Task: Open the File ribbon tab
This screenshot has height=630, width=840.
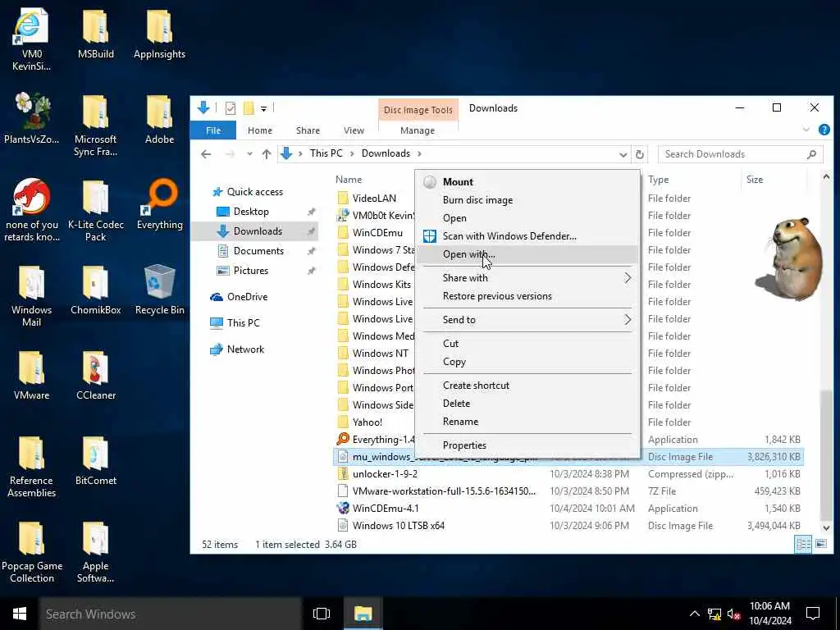Action: [213, 130]
